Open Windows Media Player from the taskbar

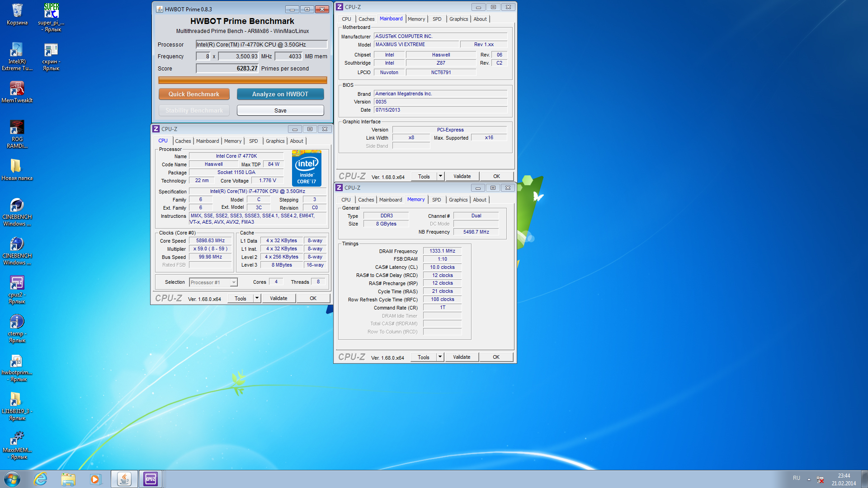pos(95,479)
